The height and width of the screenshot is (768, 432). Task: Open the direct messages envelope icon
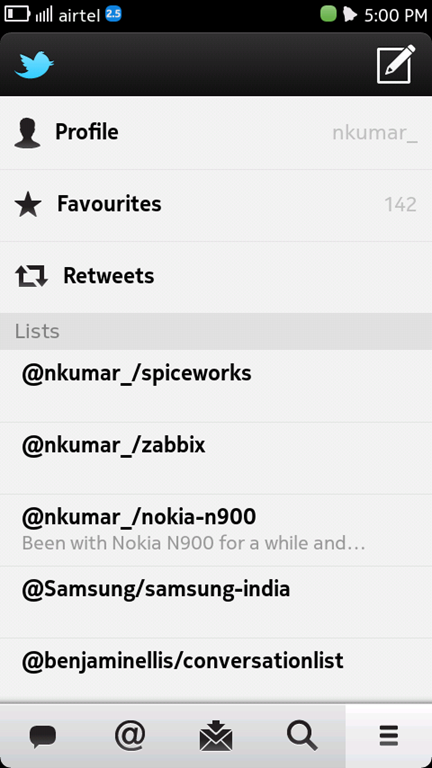(x=216, y=736)
